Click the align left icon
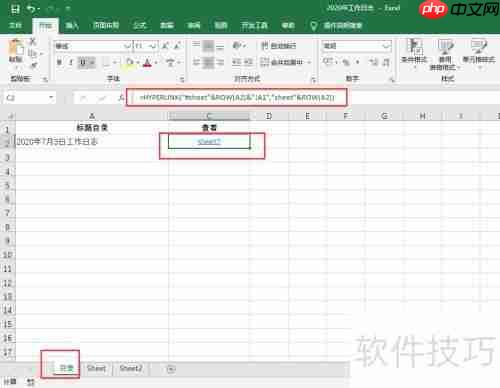The width and height of the screenshot is (500, 388). pyautogui.click(x=196, y=62)
